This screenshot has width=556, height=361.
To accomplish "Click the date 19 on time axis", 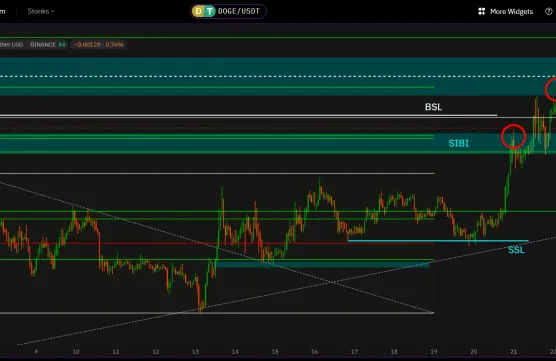I will click(x=434, y=352).
